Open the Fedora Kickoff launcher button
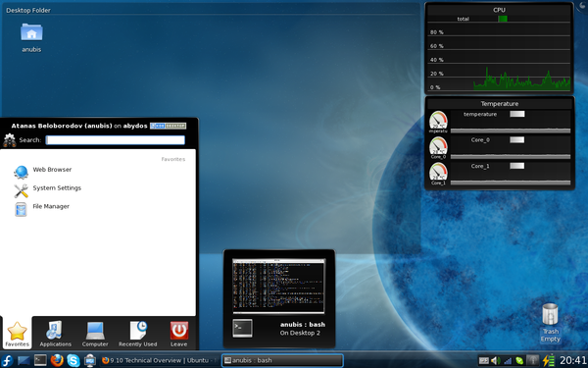This screenshot has height=368, width=588. (7, 360)
